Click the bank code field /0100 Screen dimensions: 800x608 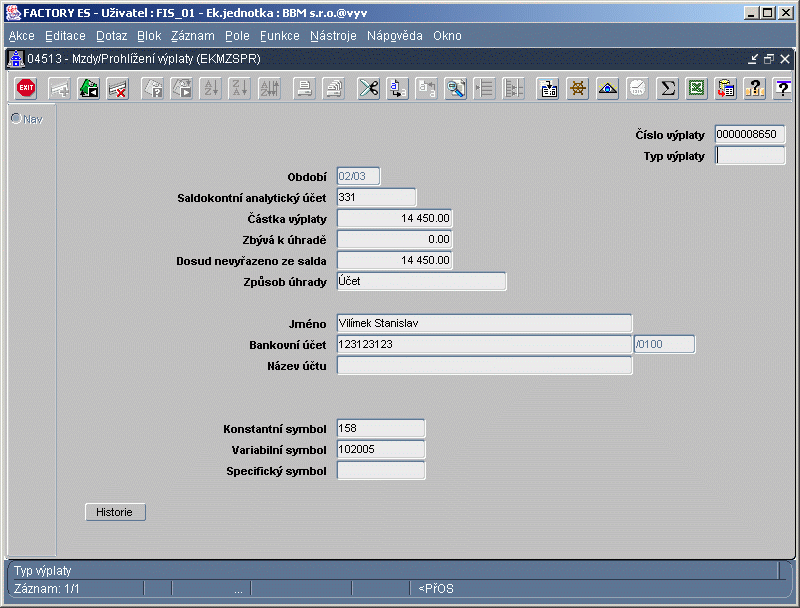pos(664,344)
